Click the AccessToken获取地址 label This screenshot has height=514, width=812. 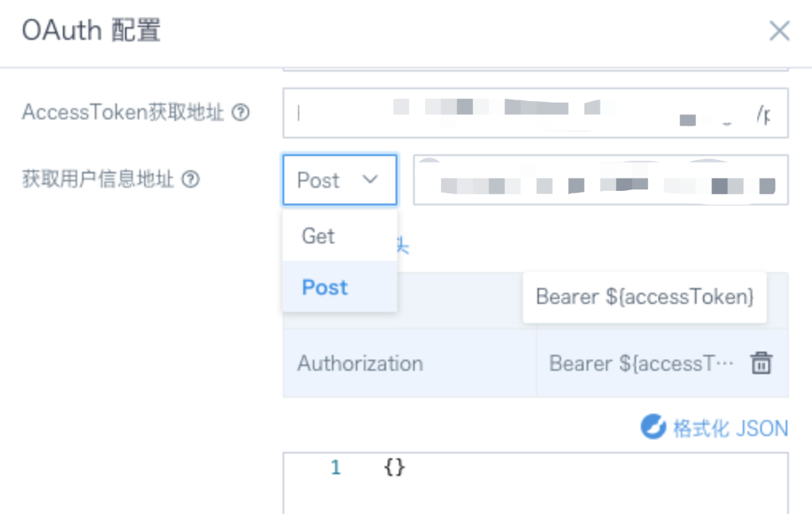[x=123, y=112]
